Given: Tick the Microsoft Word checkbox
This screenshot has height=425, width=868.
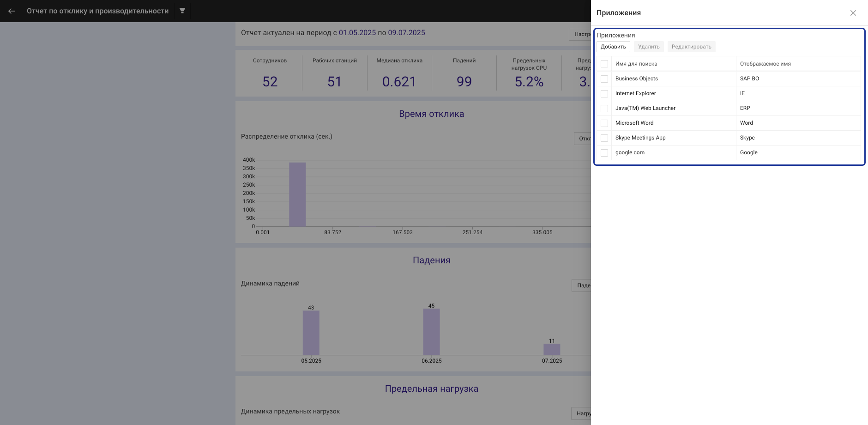Looking at the screenshot, I should pyautogui.click(x=604, y=123).
